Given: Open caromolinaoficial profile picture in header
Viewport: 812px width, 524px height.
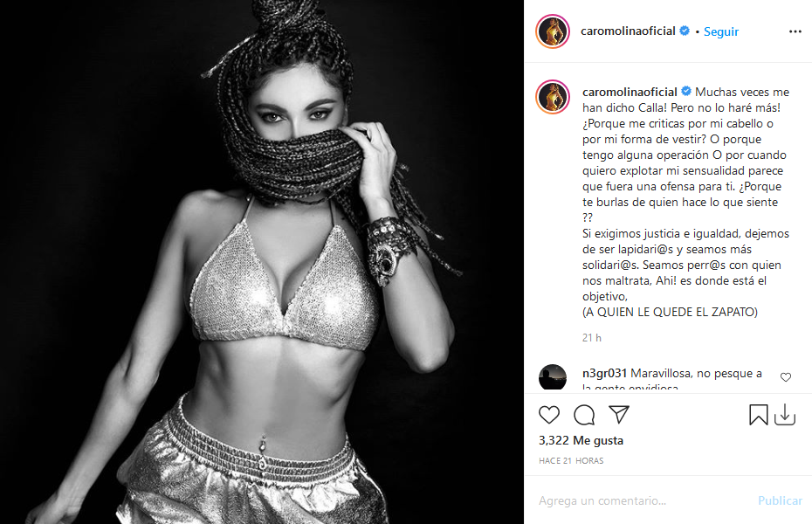Looking at the screenshot, I should click(553, 31).
